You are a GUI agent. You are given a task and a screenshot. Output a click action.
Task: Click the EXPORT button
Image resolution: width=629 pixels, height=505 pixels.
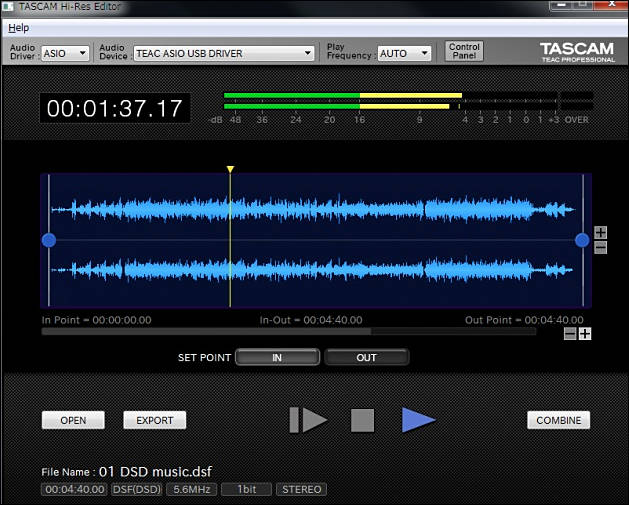[154, 420]
